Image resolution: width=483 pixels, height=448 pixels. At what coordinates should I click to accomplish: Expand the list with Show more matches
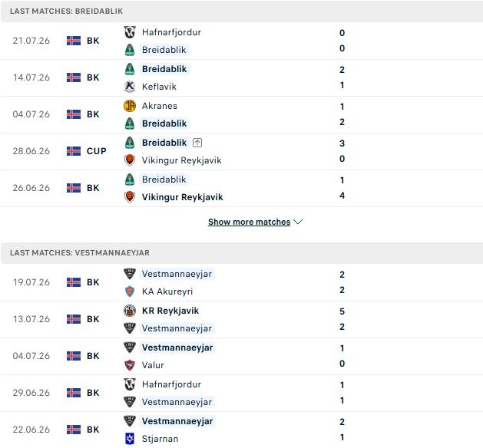pos(249,222)
